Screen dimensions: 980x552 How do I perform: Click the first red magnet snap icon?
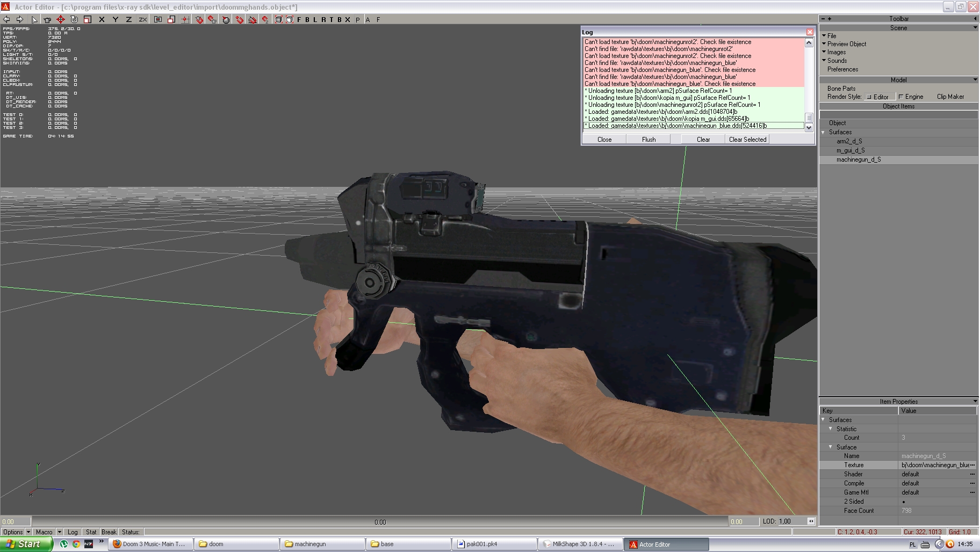point(199,19)
